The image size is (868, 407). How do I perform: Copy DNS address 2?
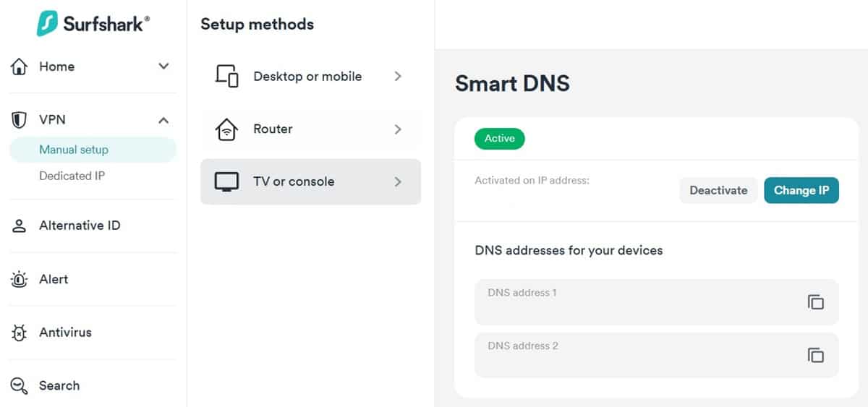[815, 355]
